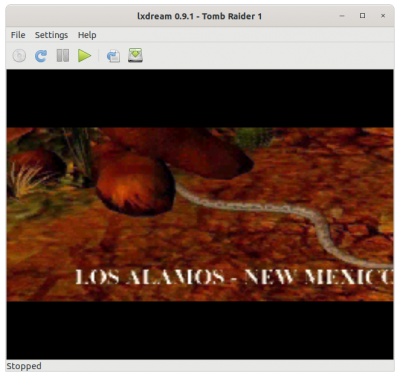Click the load state icon
Image resolution: width=400 pixels, height=377 pixels.
coord(113,56)
